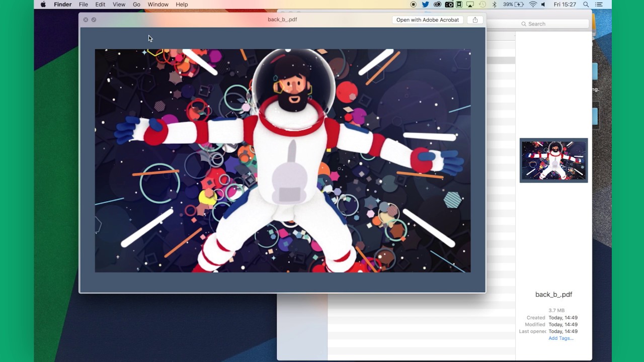Click back_b_.pdf file name in Finder

tap(553, 295)
